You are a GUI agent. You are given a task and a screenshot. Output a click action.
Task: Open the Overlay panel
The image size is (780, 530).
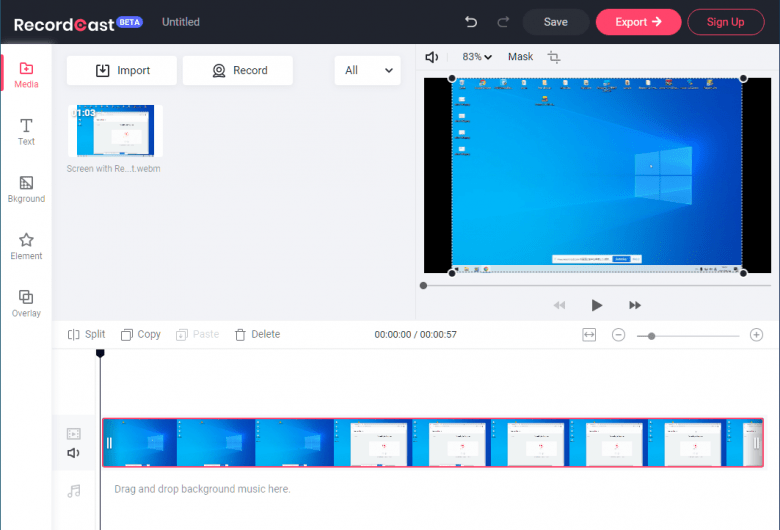pos(26,304)
